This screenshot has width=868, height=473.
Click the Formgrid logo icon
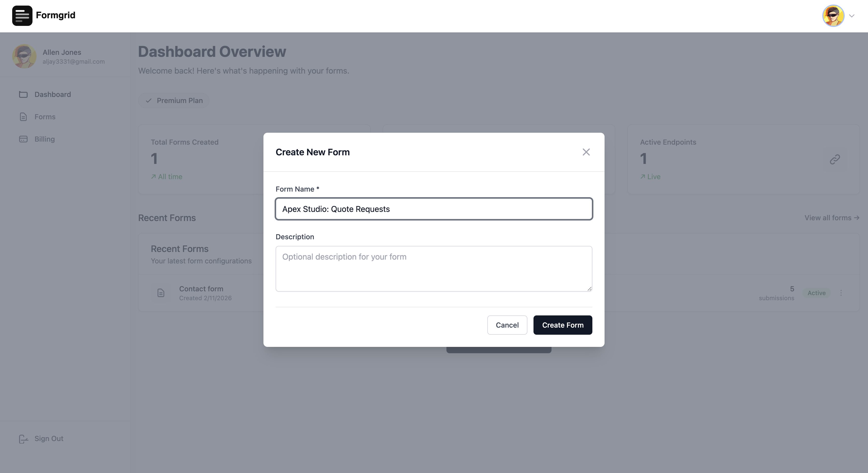(x=22, y=15)
